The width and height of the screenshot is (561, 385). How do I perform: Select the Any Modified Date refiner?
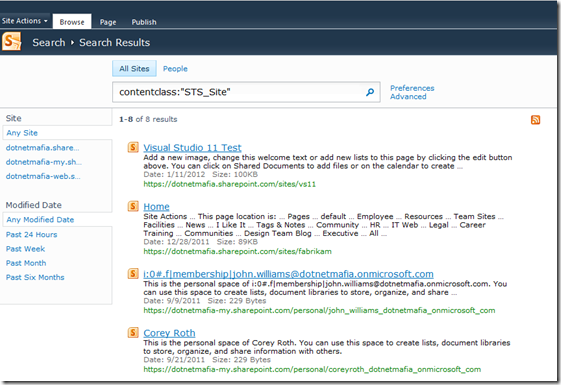click(40, 220)
